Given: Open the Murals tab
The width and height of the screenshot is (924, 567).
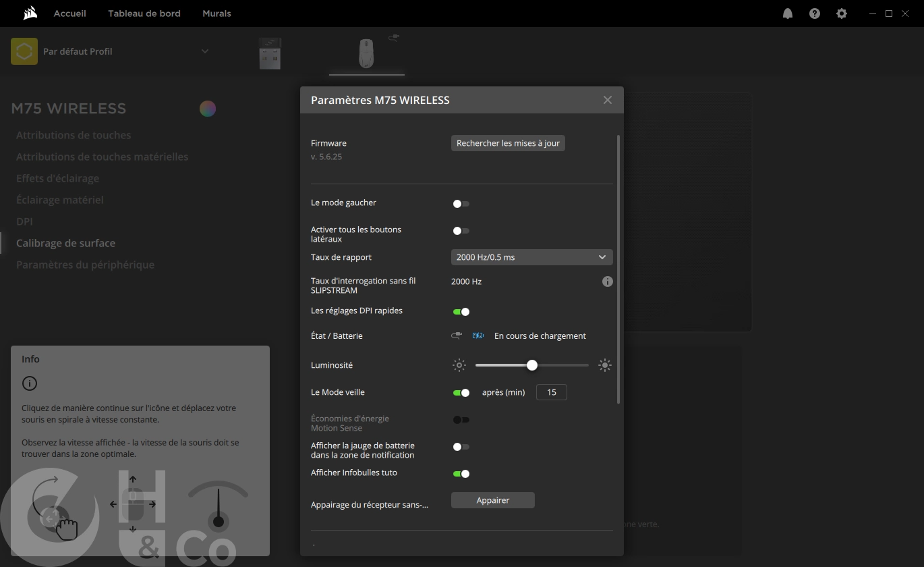Looking at the screenshot, I should pyautogui.click(x=216, y=13).
